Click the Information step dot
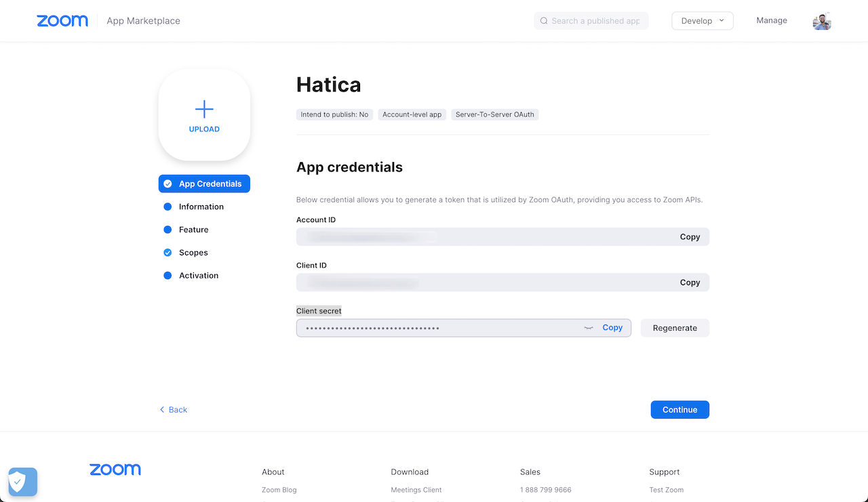Viewport: 868px width, 502px height. [x=167, y=207]
